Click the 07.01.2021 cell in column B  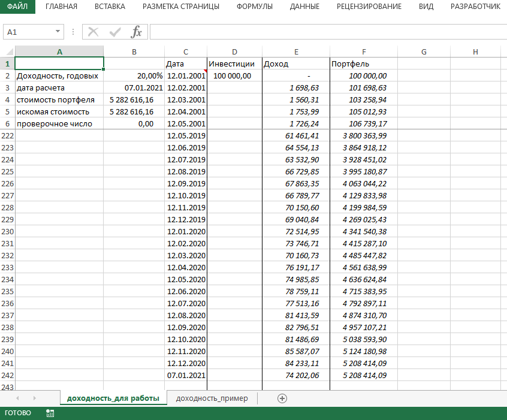point(134,87)
